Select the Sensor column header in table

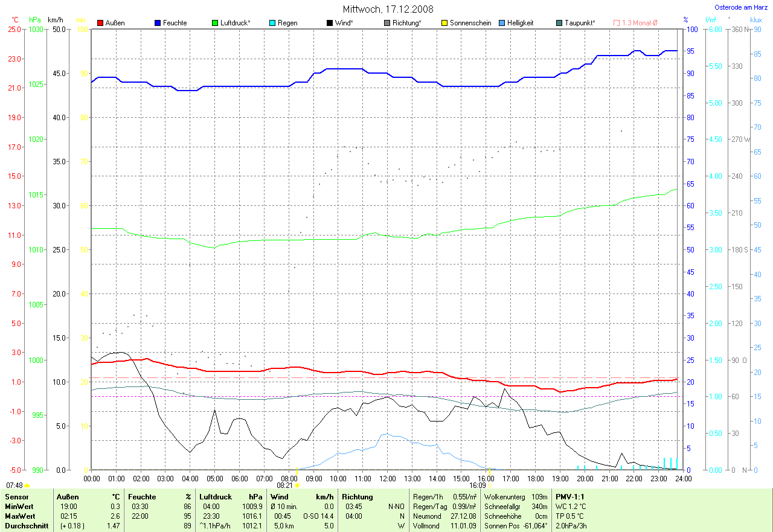(16, 497)
